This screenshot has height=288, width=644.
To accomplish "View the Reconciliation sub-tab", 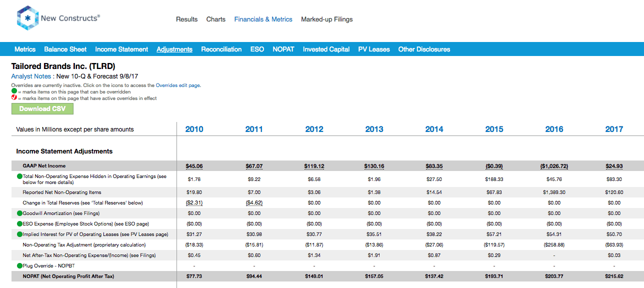I will tap(221, 49).
